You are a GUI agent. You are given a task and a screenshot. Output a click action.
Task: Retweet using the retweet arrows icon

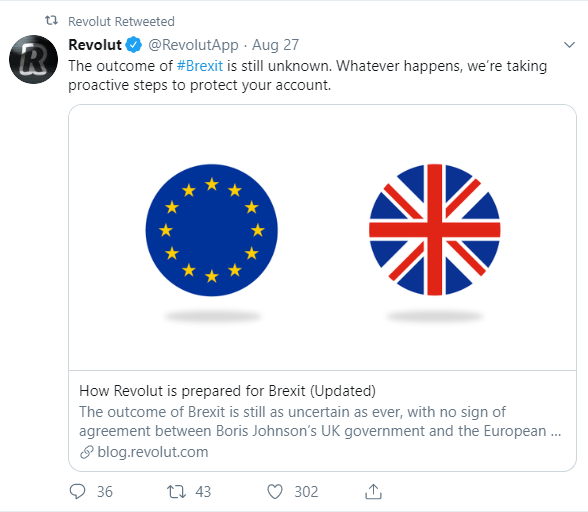(x=176, y=491)
